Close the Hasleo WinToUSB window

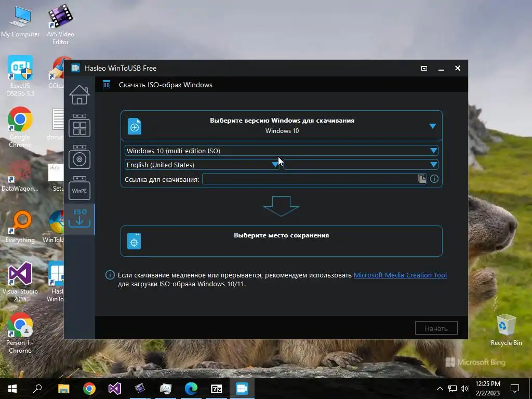click(458, 68)
